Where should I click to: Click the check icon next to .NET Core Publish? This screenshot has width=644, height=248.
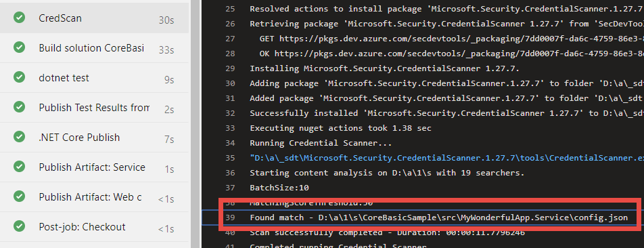pyautogui.click(x=19, y=137)
